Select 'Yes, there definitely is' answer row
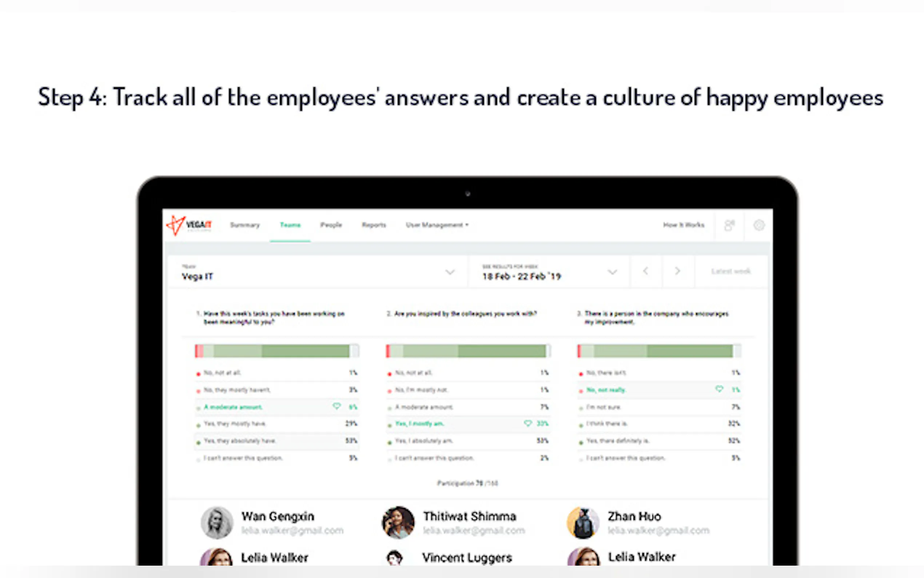924x578 pixels. point(659,441)
